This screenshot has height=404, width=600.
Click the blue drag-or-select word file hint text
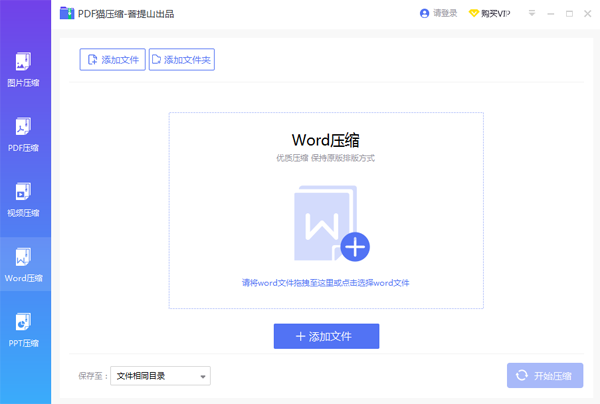(x=326, y=283)
